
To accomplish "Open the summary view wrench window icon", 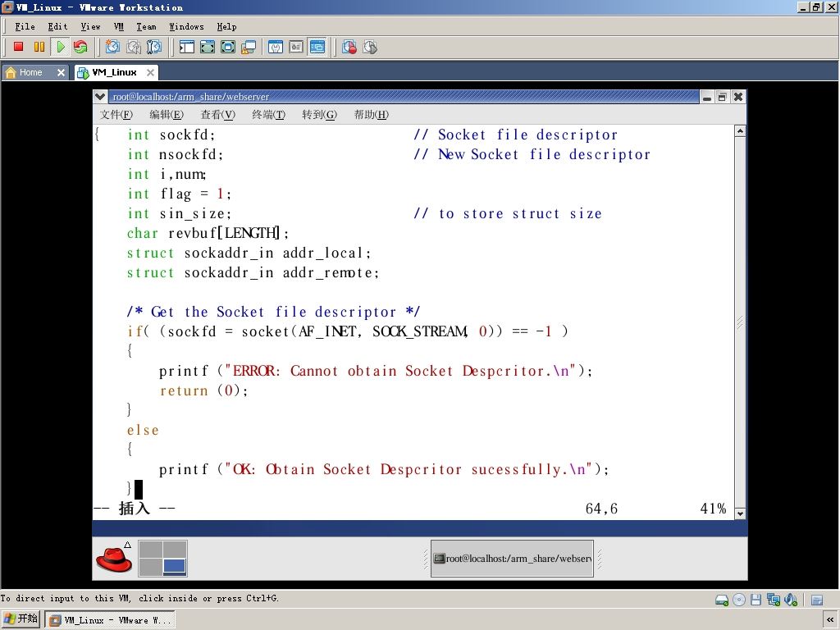I will click(276, 47).
